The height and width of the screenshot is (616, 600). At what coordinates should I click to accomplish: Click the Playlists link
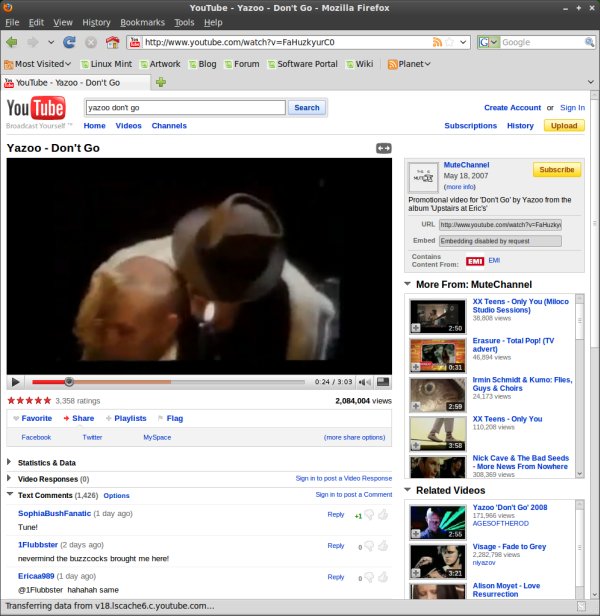130,418
